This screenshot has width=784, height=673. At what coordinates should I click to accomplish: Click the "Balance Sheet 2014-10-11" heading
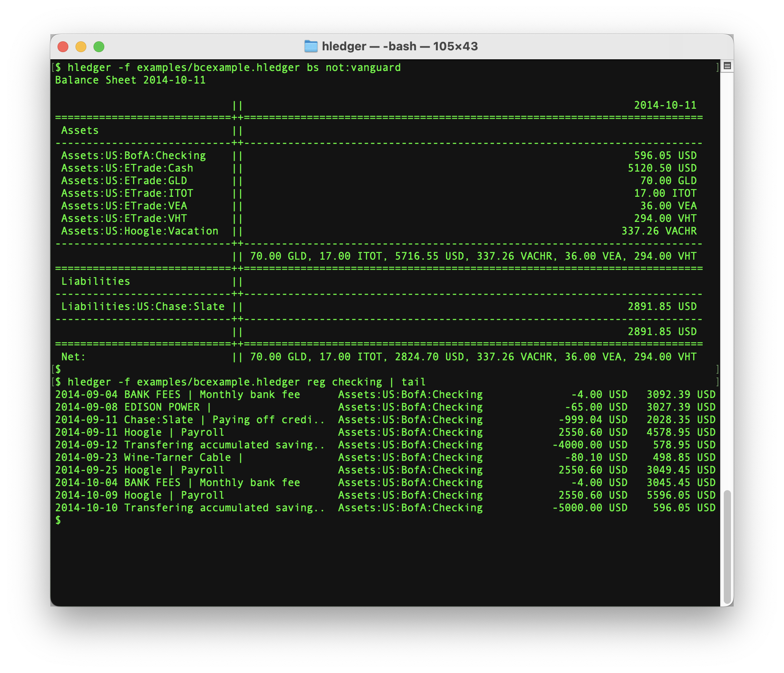coord(130,80)
